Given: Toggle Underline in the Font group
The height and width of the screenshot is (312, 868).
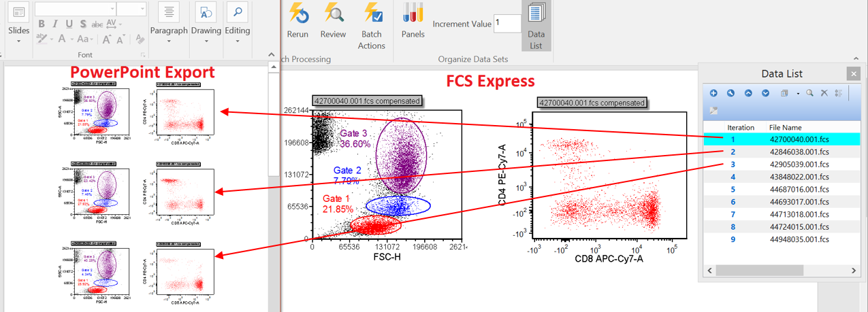Looking at the screenshot, I should 69,24.
